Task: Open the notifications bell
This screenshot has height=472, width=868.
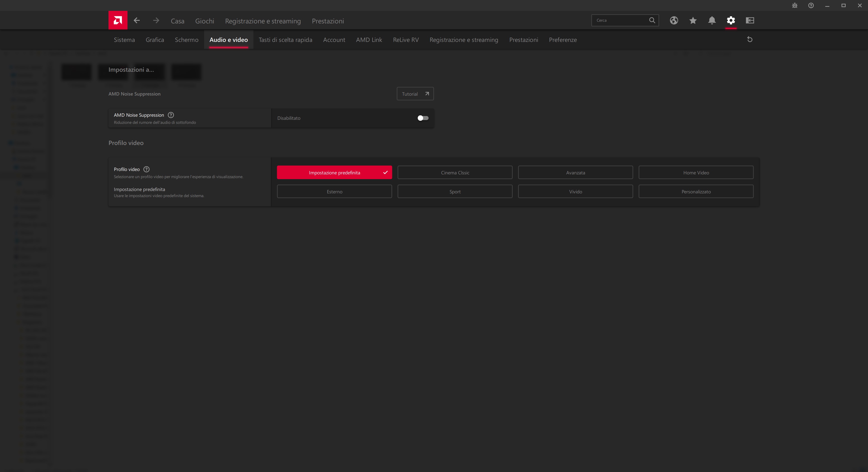Action: pos(712,21)
